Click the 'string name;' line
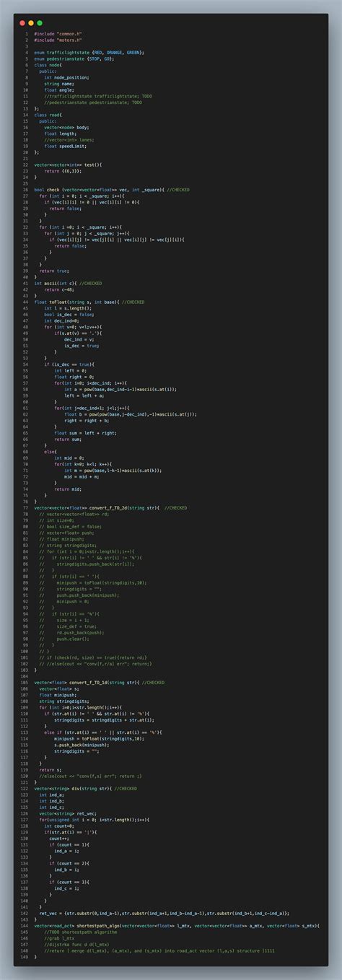The height and width of the screenshot is (980, 342). tap(58, 84)
